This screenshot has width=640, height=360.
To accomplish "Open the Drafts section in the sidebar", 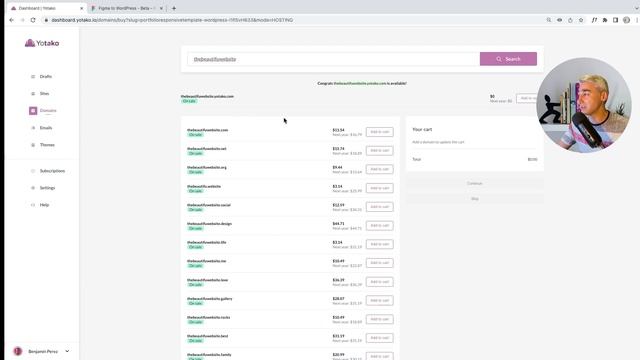I will point(45,77).
